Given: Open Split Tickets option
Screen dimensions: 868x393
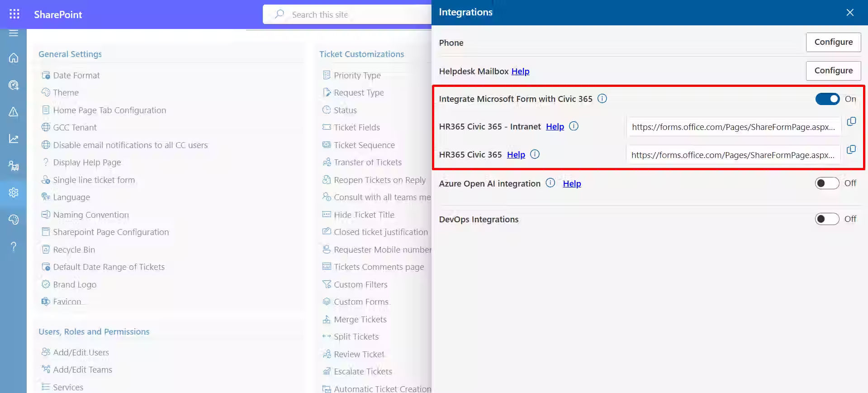Looking at the screenshot, I should [356, 336].
